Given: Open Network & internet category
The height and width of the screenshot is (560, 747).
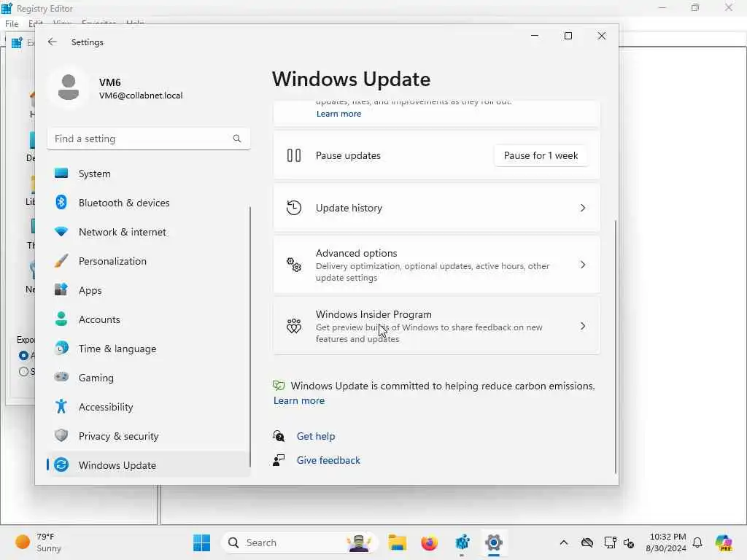Looking at the screenshot, I should (149, 232).
